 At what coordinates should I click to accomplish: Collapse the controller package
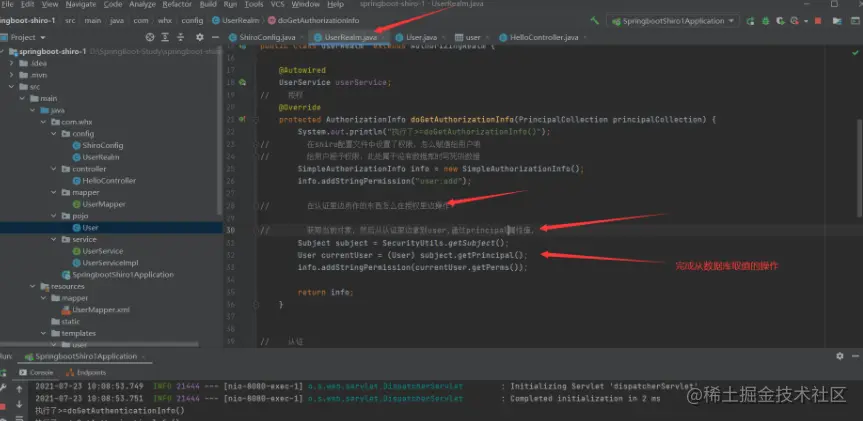(x=54, y=169)
